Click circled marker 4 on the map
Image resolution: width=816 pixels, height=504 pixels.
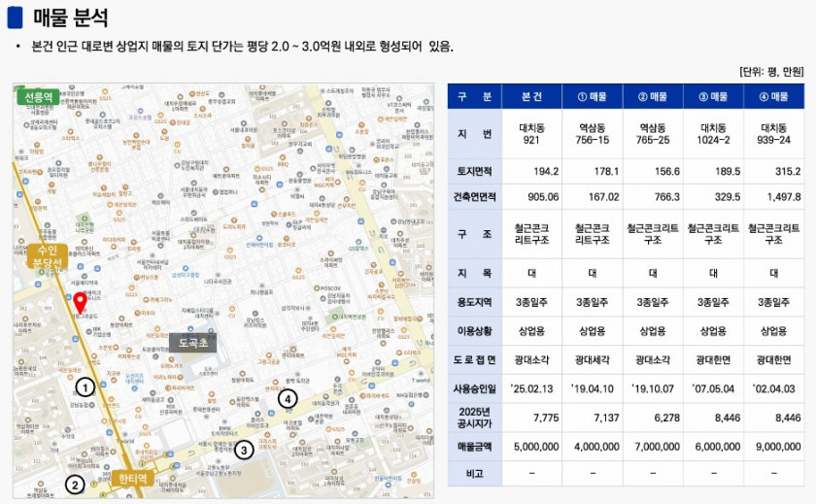(x=286, y=397)
